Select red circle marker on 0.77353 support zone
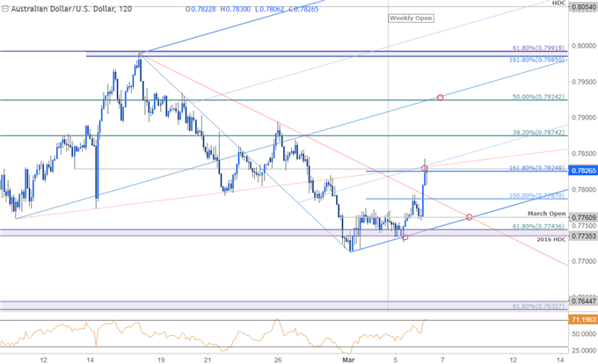Screen dimensions: 598x364 coord(405,237)
